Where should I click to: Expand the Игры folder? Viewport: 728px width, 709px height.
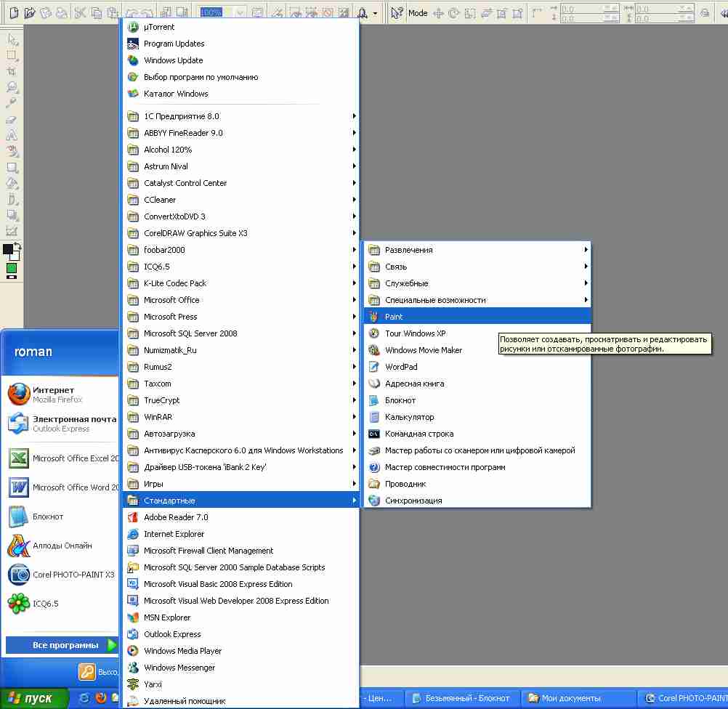[x=240, y=484]
